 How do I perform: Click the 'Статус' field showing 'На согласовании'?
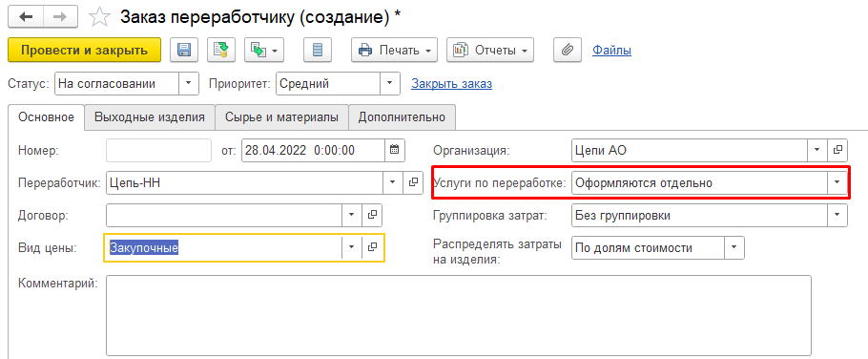[116, 84]
